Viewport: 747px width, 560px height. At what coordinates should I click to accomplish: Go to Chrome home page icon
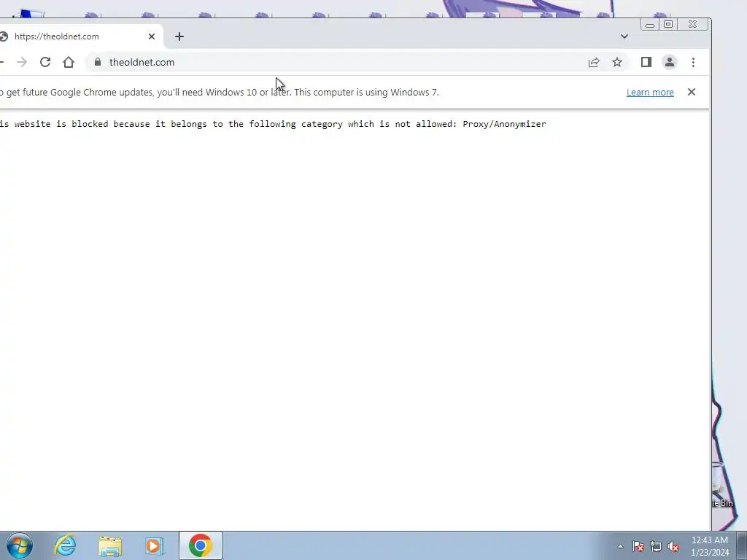click(69, 63)
